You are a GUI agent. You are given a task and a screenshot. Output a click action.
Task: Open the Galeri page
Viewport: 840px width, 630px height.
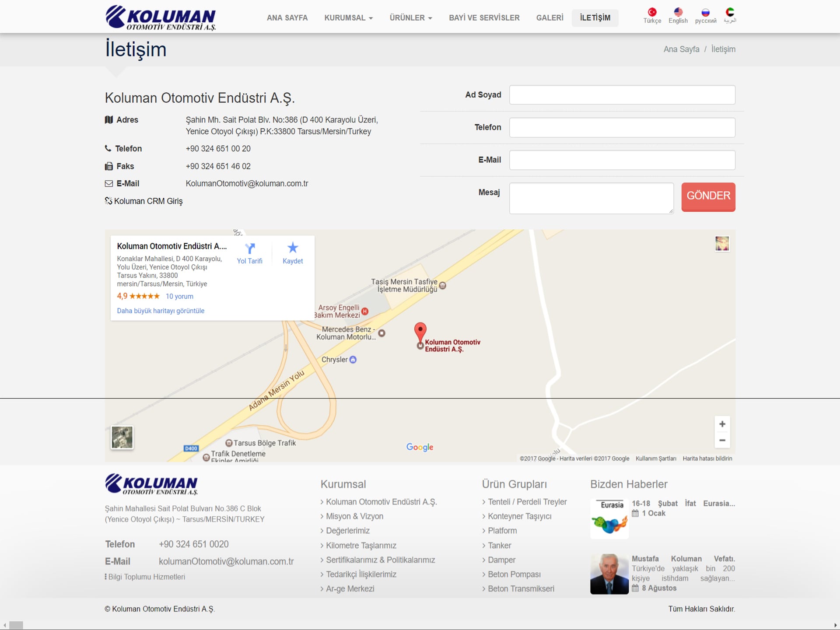click(x=550, y=18)
